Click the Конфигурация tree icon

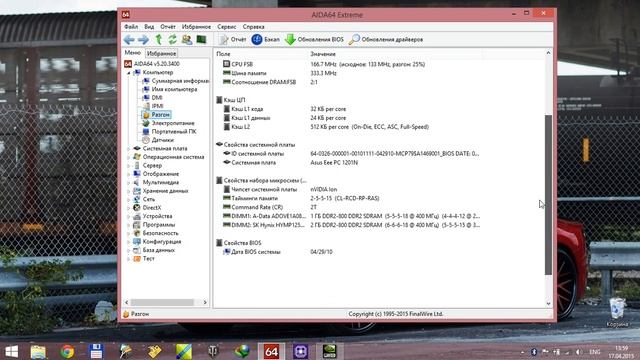coord(137,242)
